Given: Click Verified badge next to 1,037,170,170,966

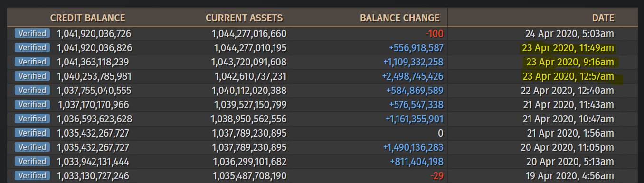Looking at the screenshot, I should tap(32, 104).
